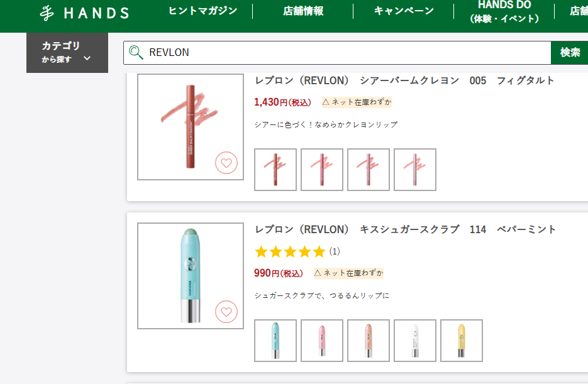Open シアーバームクレヨン 005 フィグタルト product link
588x384 pixels.
click(x=404, y=80)
